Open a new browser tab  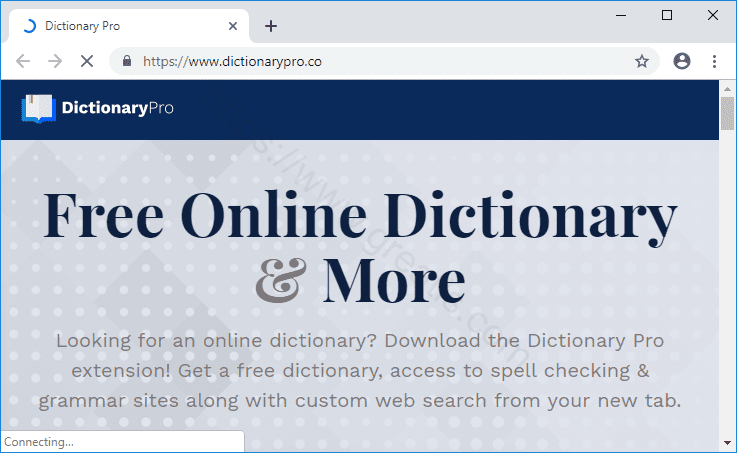click(x=270, y=26)
